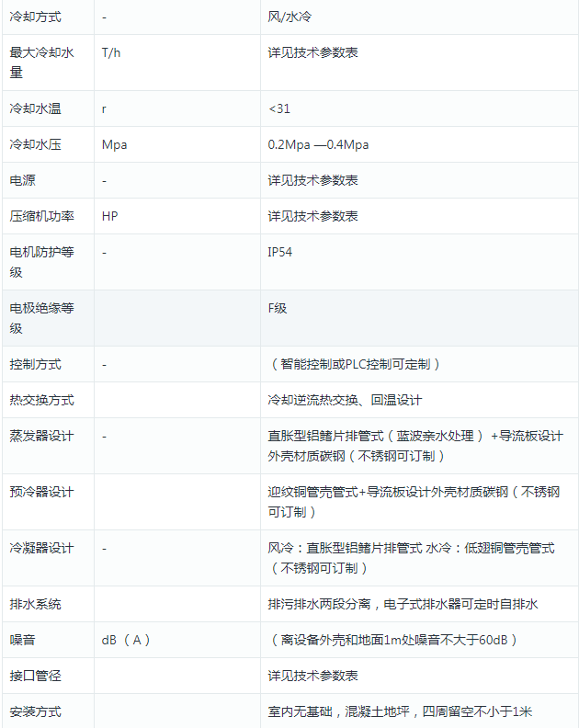Select the 冷凝器设计 label
The width and height of the screenshot is (579, 728).
pyautogui.click(x=41, y=549)
